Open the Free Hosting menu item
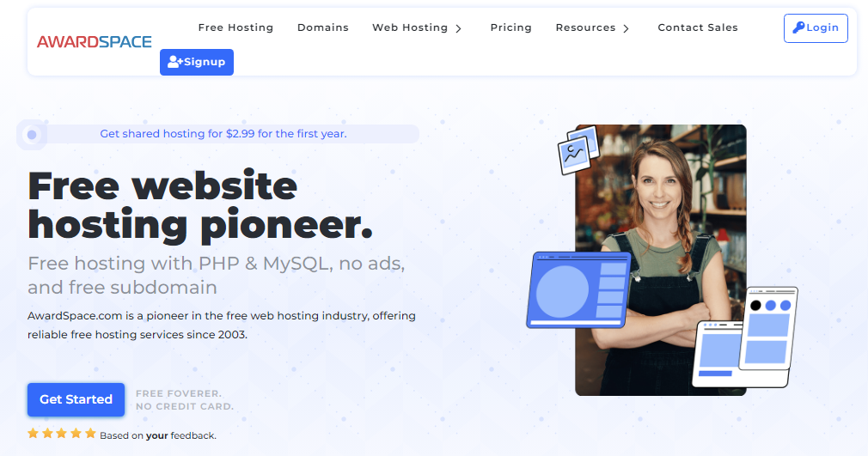 (x=235, y=27)
